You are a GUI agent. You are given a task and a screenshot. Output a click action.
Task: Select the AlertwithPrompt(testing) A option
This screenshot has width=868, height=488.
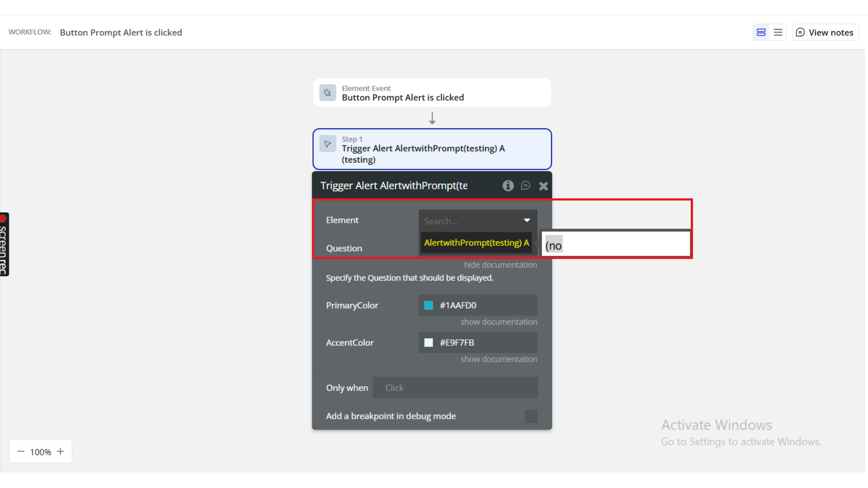pos(476,243)
